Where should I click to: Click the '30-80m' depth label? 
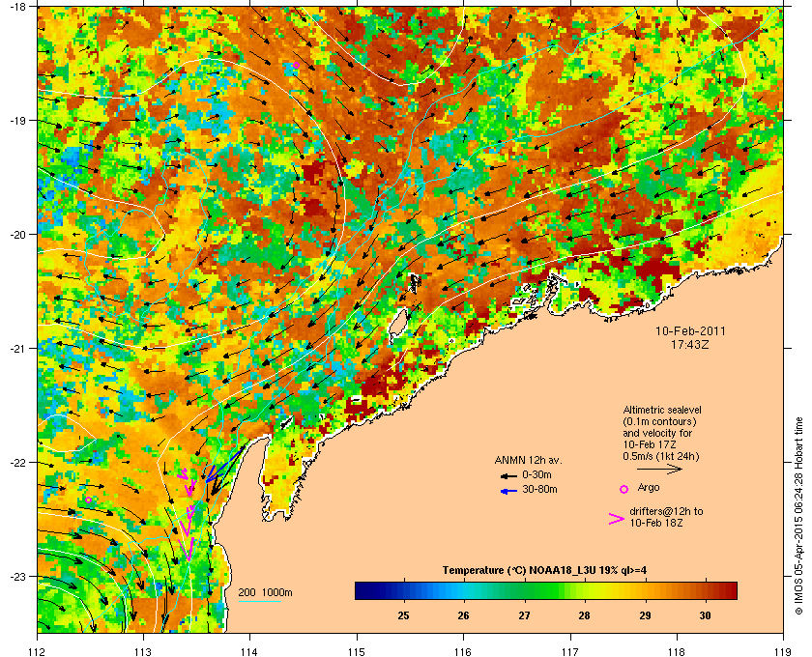point(539,489)
